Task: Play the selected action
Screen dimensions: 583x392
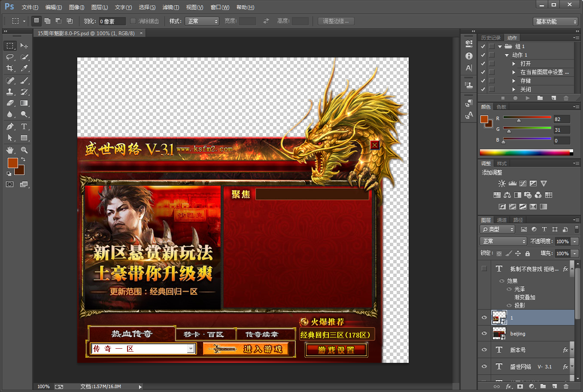Action: (528, 98)
